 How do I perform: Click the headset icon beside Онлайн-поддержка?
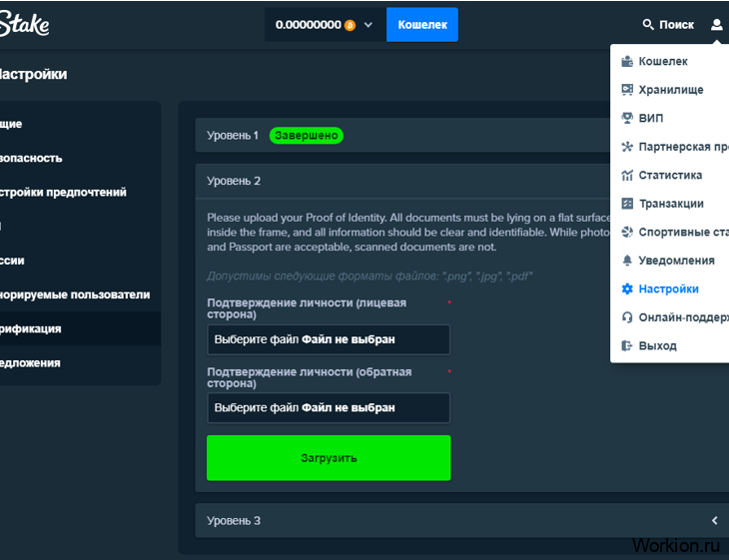coord(627,317)
